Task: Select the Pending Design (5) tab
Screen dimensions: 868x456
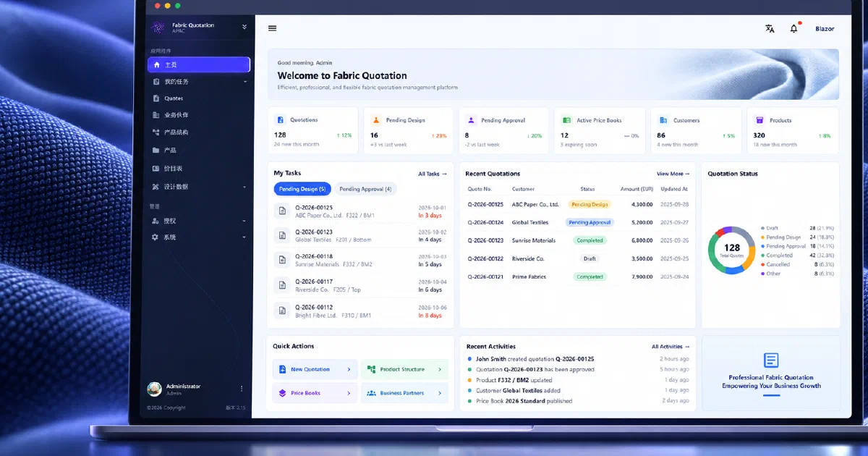Action: [302, 189]
